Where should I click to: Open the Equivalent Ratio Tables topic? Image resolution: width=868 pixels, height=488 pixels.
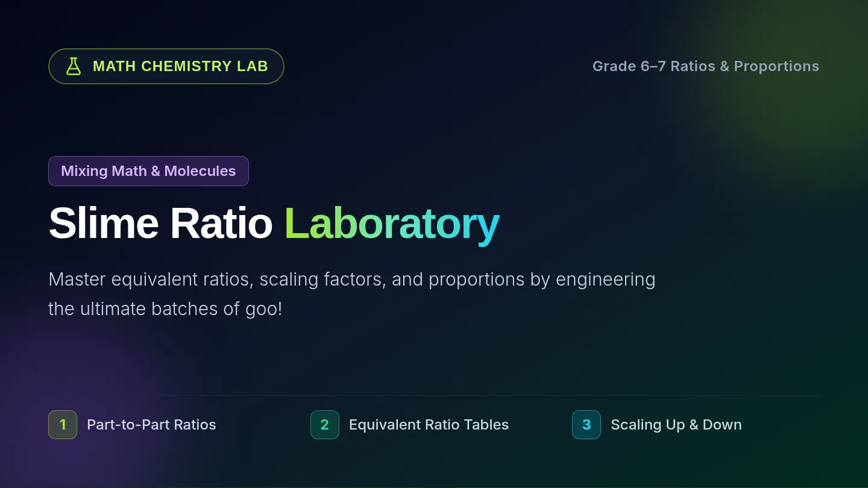pos(429,425)
